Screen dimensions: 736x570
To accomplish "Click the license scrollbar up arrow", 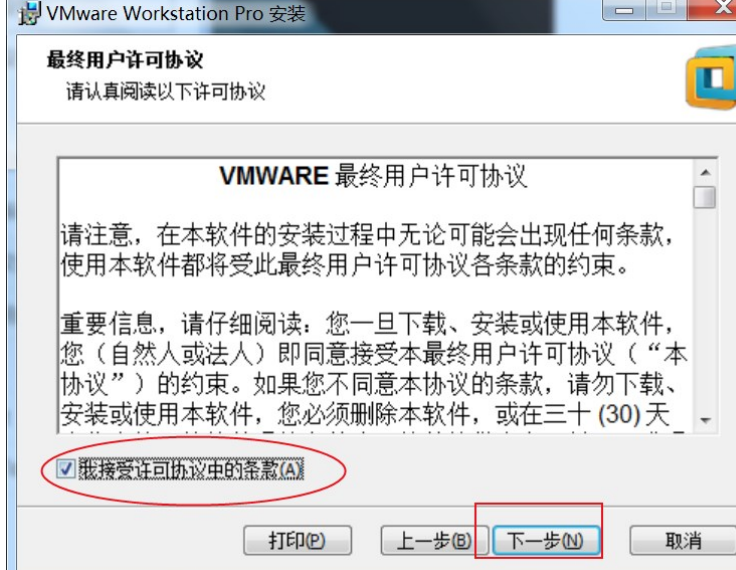I will tap(705, 172).
